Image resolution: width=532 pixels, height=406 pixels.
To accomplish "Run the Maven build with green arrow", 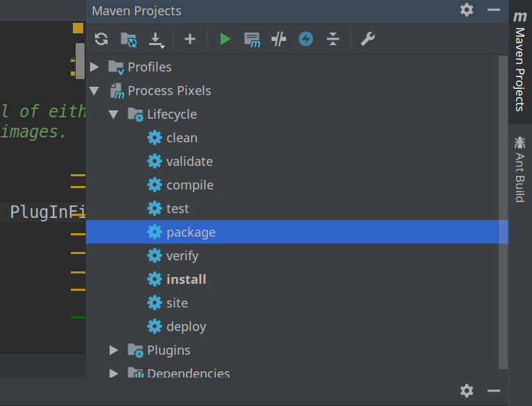I will (225, 39).
